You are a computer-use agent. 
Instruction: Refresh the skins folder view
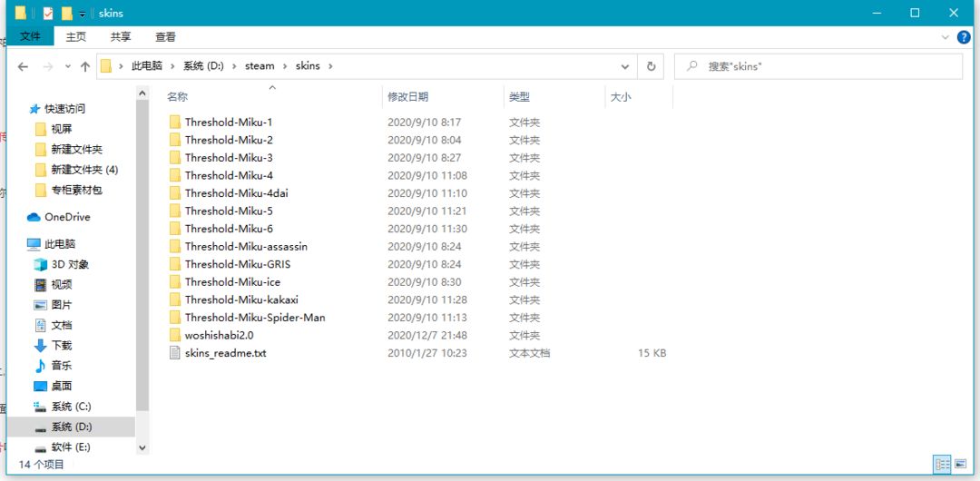[652, 65]
